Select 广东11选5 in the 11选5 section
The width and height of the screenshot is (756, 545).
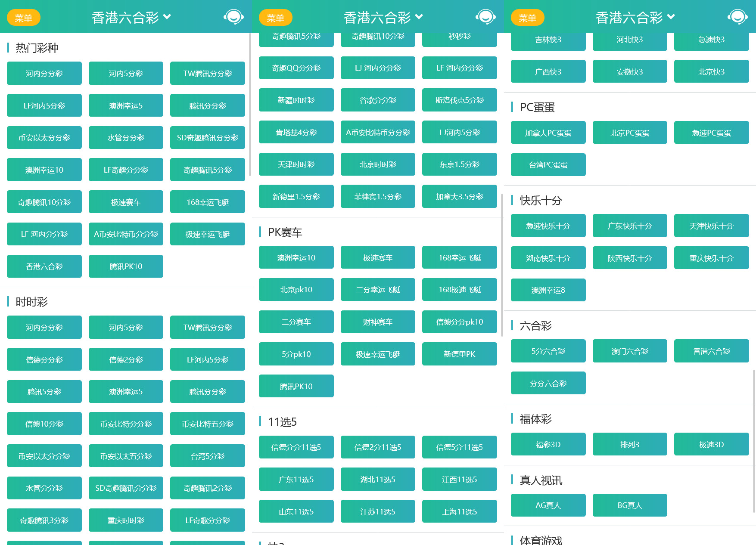[x=296, y=479]
